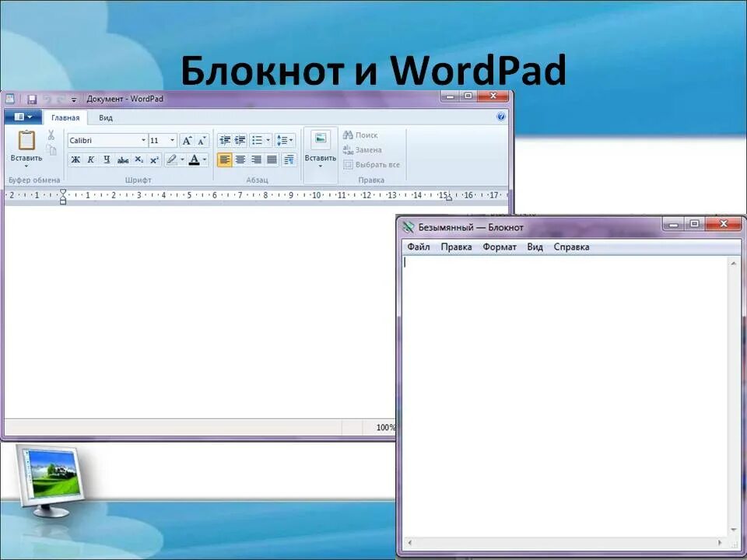Click Undo in WordPad's quick access toolbar
Viewport: 747px width, 560px height.
pyautogui.click(x=47, y=99)
